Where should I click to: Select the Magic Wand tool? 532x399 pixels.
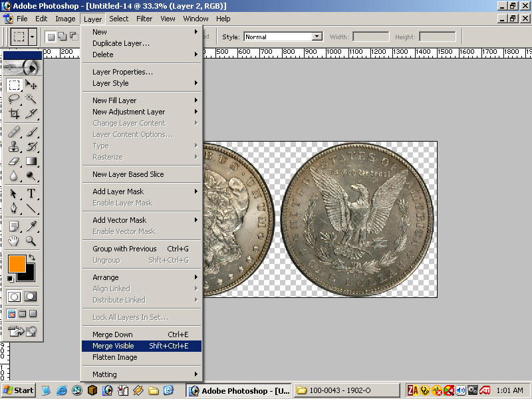[31, 99]
